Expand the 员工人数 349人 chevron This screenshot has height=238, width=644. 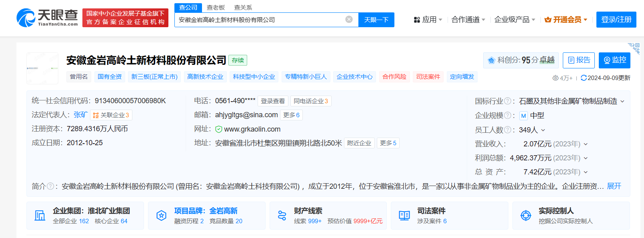coord(543,130)
